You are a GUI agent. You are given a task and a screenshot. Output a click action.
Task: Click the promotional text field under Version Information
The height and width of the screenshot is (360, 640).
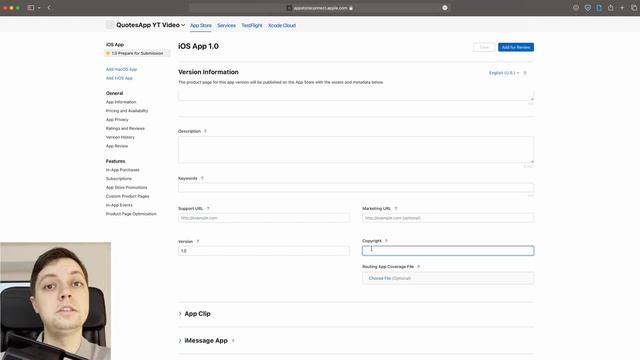pos(356,96)
